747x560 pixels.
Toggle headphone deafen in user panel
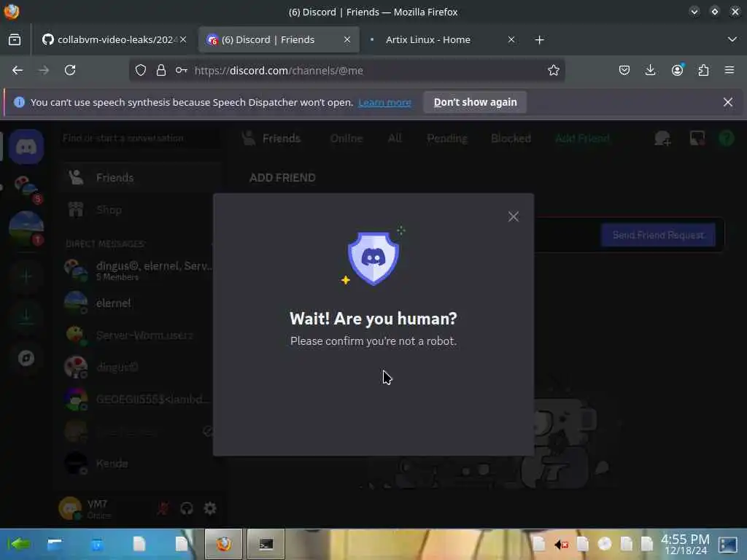(x=187, y=508)
